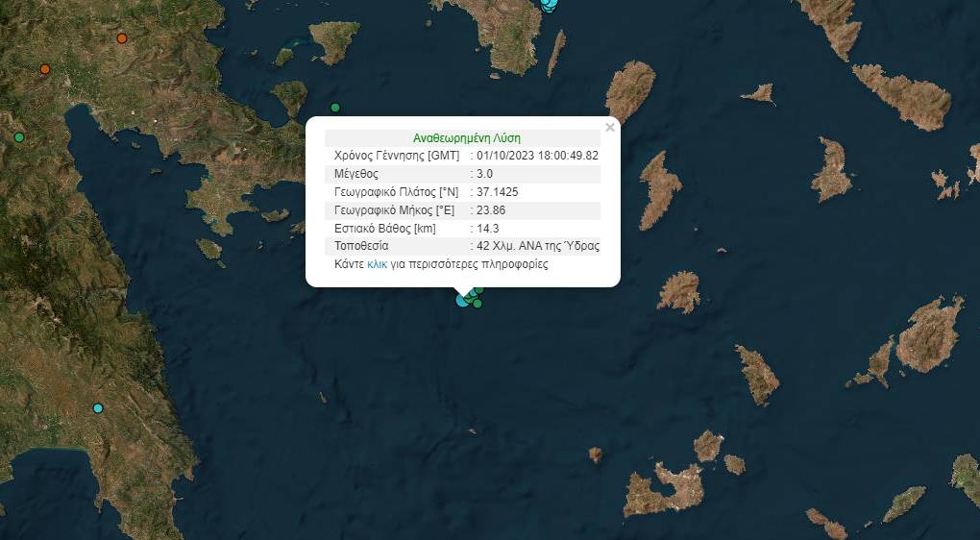Select the cyan marker on the Peloponnese land

click(x=98, y=408)
